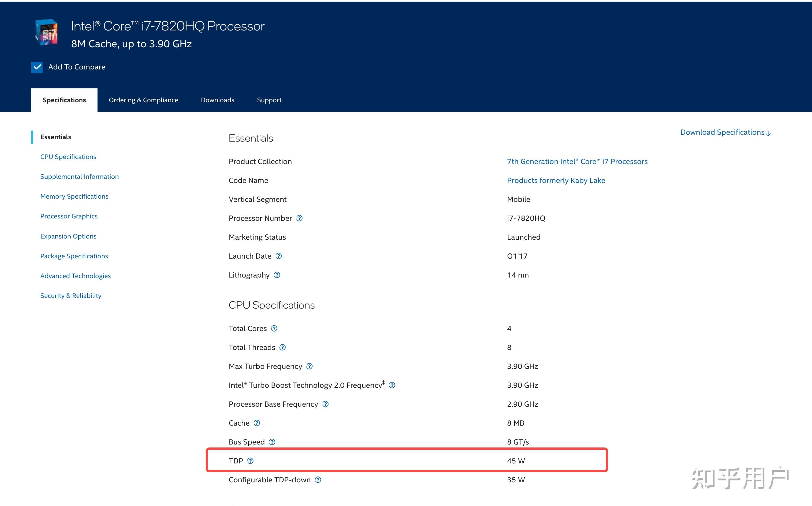Open 7th Generation Intel Core i7 Processors link

(x=577, y=161)
